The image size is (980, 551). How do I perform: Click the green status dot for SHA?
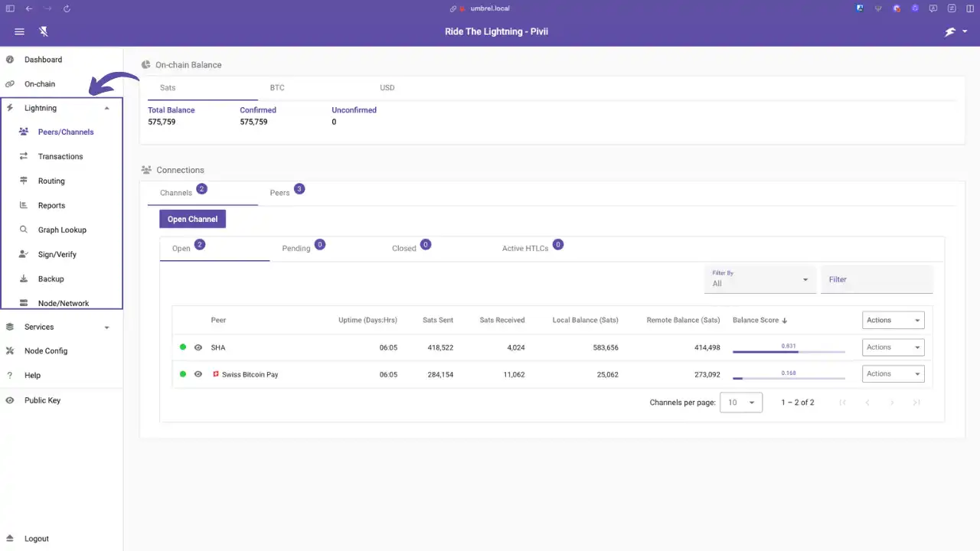(x=183, y=347)
